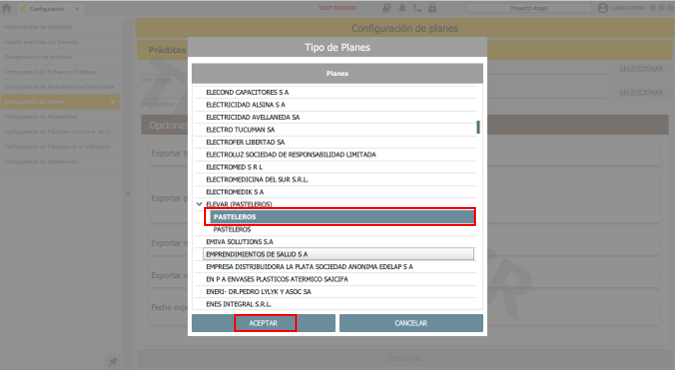Viewport: 675px width, 370px height.
Task: Select the non-highlighted PASTELEROS child row
Action: (x=344, y=229)
